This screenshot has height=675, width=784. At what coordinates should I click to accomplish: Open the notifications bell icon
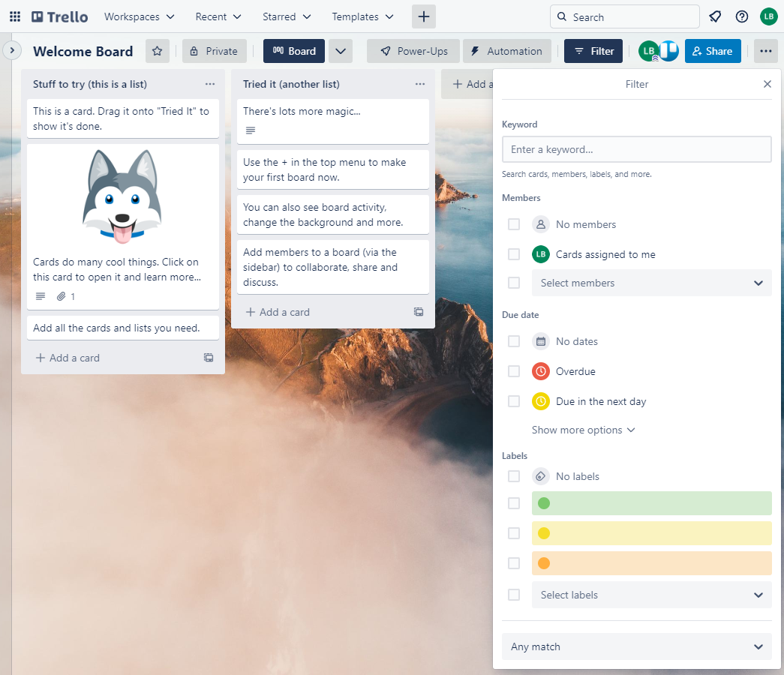[715, 16]
